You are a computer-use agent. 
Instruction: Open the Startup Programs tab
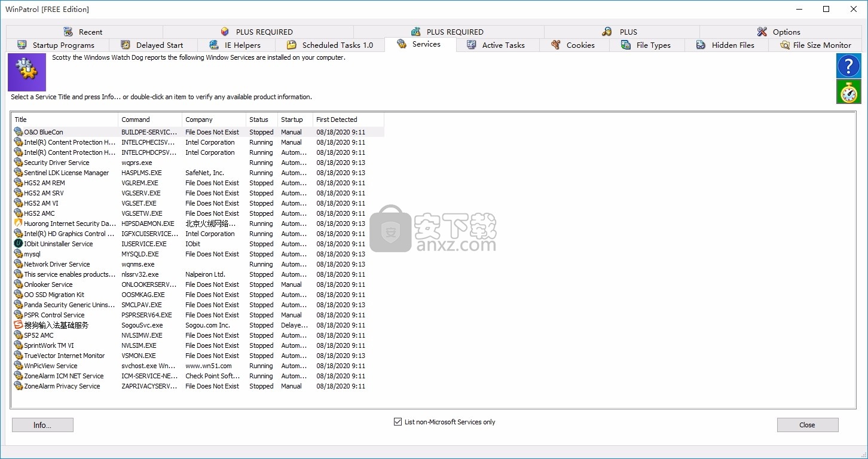click(58, 45)
